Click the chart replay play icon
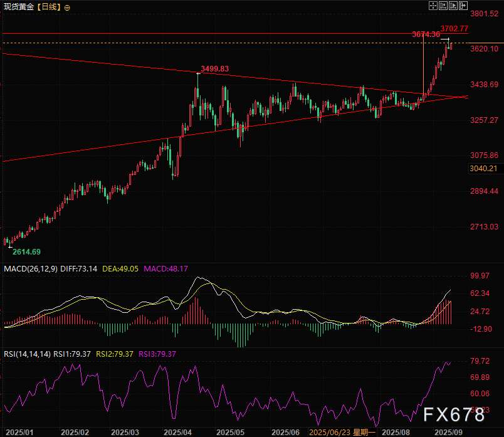Screen dimensions: 504x437 [453, 6]
